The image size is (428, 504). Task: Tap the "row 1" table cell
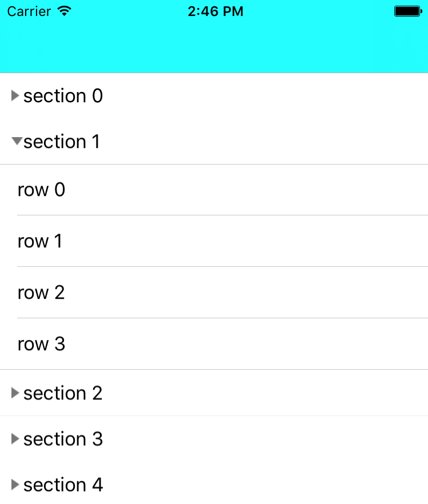tap(40, 241)
